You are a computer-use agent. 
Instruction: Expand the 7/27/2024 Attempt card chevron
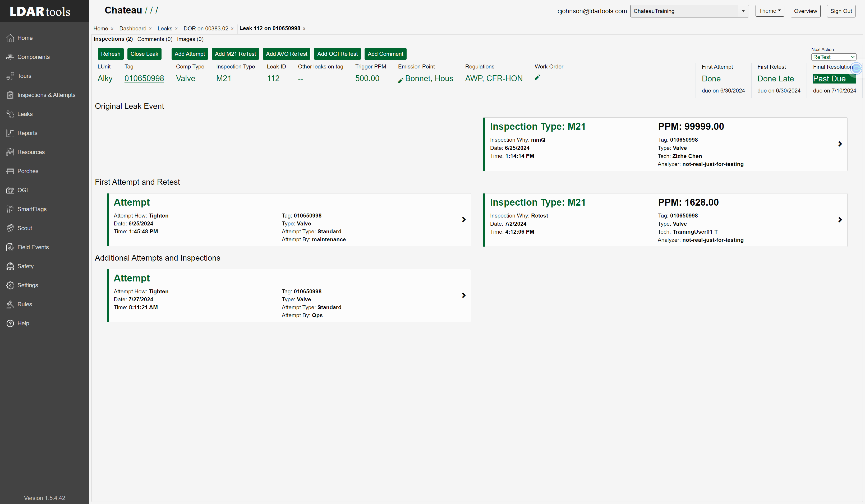point(464,295)
